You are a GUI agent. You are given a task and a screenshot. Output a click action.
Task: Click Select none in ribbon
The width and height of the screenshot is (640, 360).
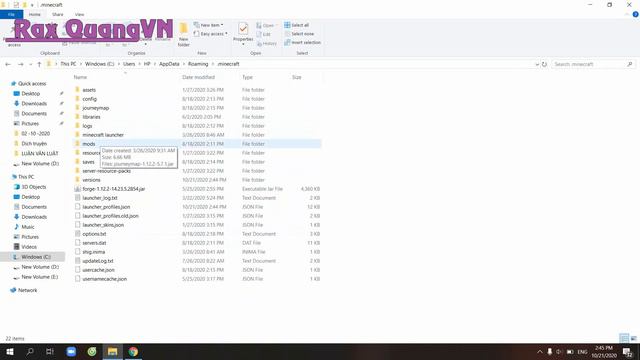[x=299, y=34]
